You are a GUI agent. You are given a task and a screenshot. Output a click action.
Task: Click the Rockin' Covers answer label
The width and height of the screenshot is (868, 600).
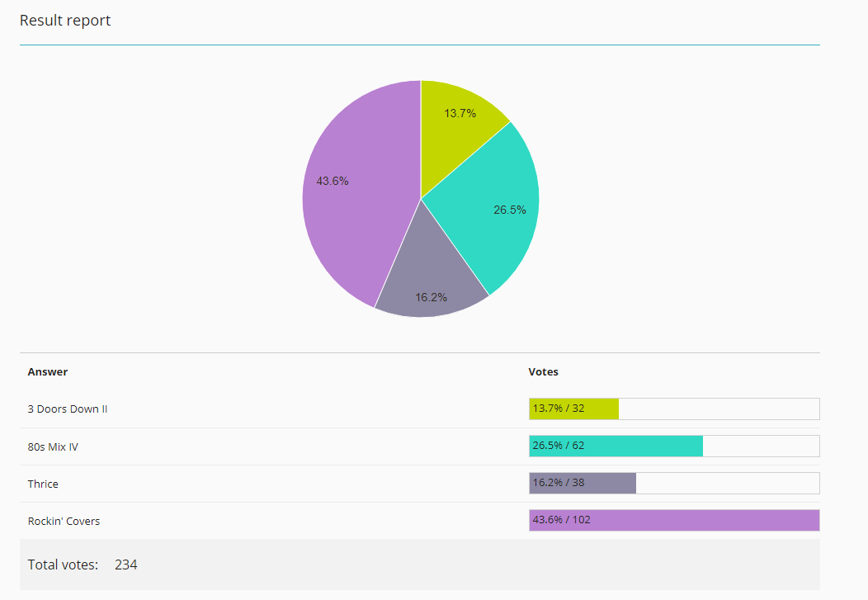[x=64, y=521]
